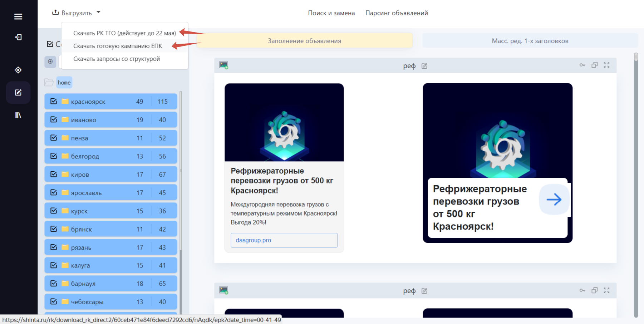Toggle the курск folder checkbox

coord(54,211)
